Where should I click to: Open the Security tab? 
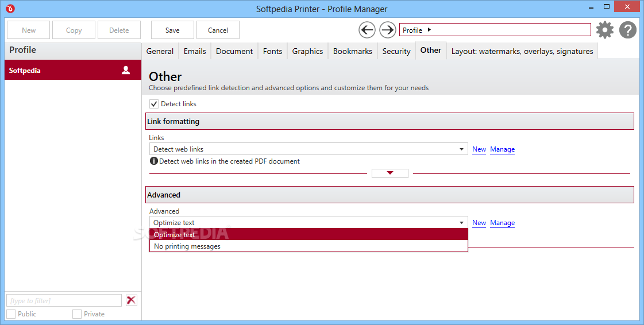click(x=396, y=51)
